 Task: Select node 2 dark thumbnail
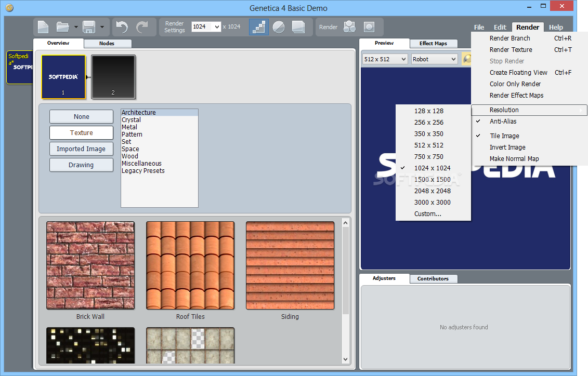113,77
